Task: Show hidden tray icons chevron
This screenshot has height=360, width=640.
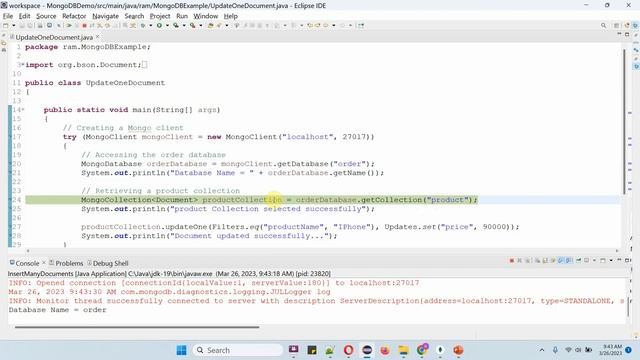Action: pyautogui.click(x=542, y=350)
